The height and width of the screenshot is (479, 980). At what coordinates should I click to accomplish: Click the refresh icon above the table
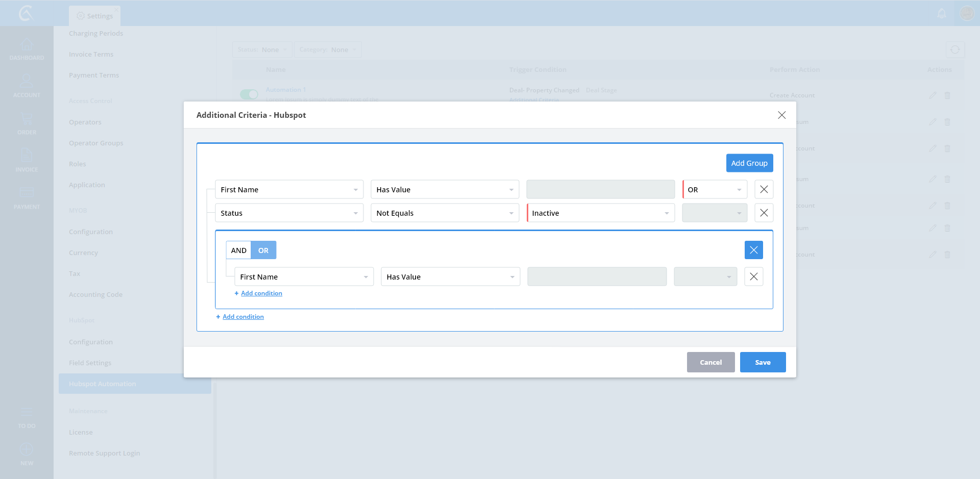click(954, 49)
